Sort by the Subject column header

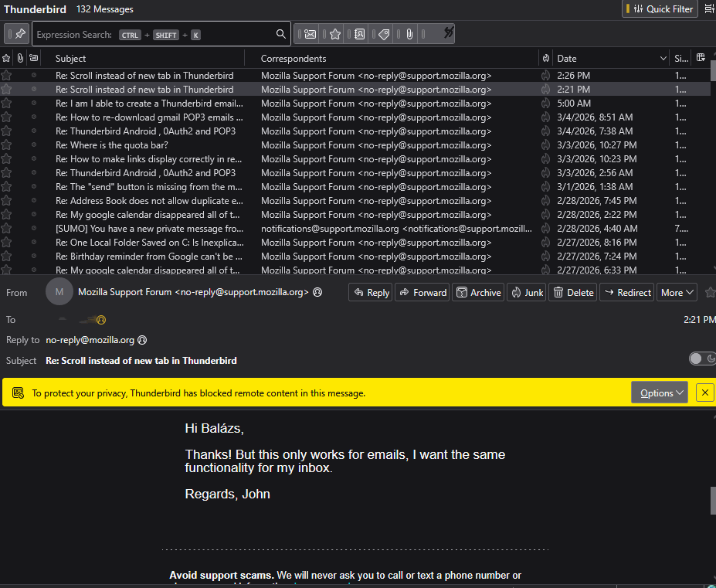point(143,59)
